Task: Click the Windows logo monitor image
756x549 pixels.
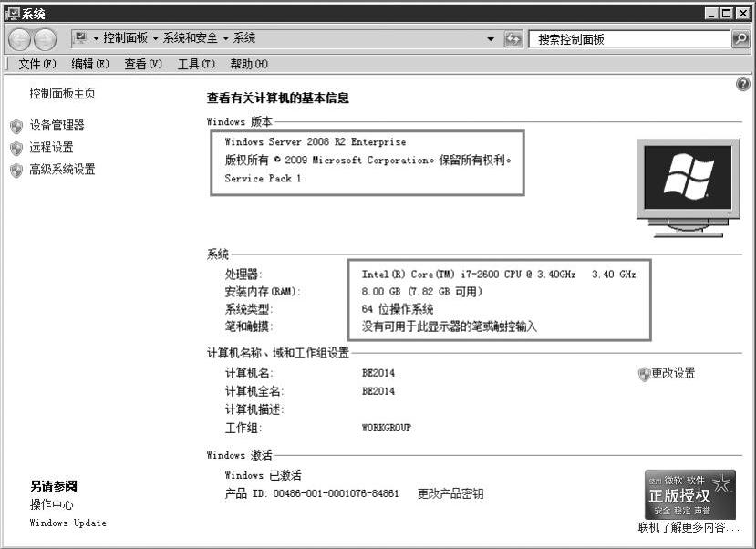Action: coord(688,188)
